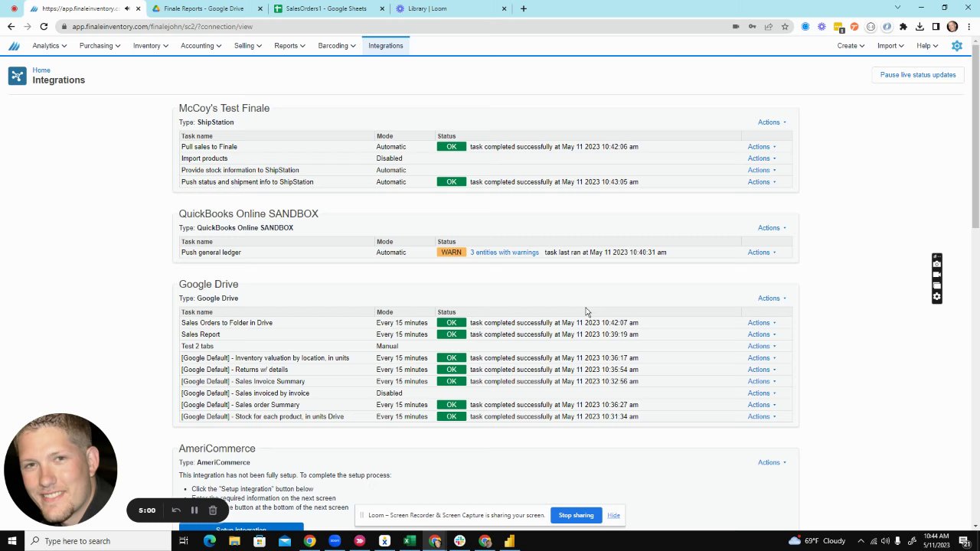Click the Finale Inventory logo icon
Screen dimensions: 980x551
tap(14, 46)
